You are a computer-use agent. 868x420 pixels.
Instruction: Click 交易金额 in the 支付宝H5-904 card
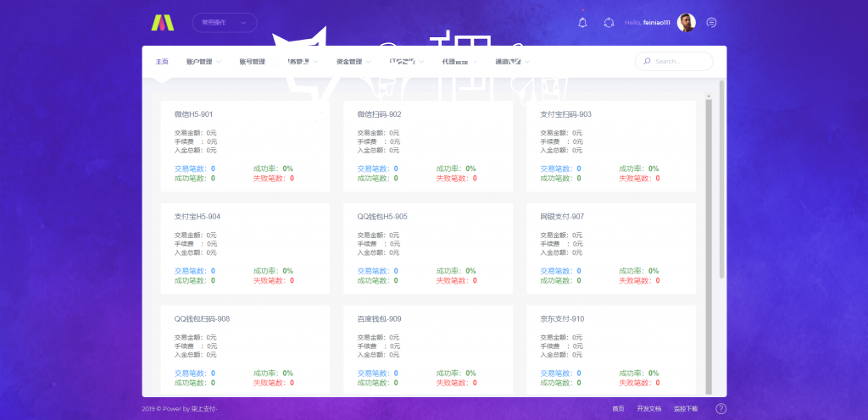click(196, 235)
